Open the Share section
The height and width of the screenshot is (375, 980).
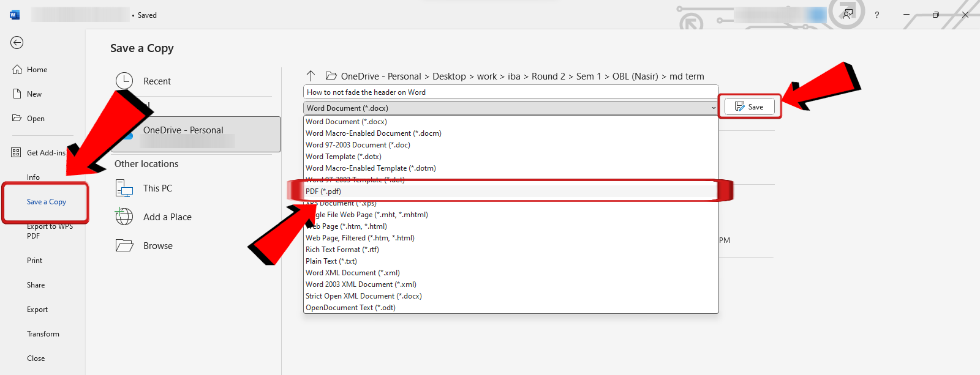click(36, 285)
